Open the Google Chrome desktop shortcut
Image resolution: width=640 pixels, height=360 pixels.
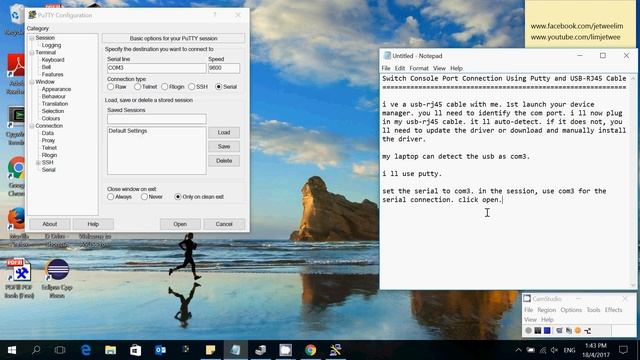(x=16, y=176)
